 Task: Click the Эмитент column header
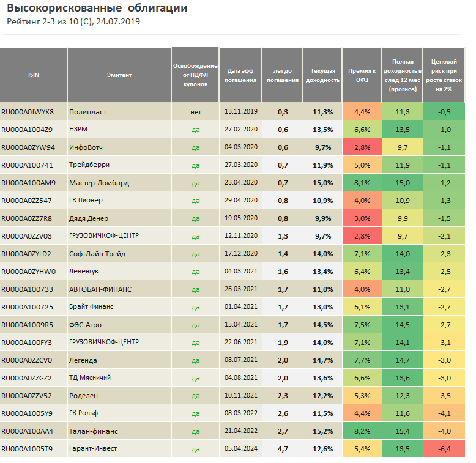[119, 75]
